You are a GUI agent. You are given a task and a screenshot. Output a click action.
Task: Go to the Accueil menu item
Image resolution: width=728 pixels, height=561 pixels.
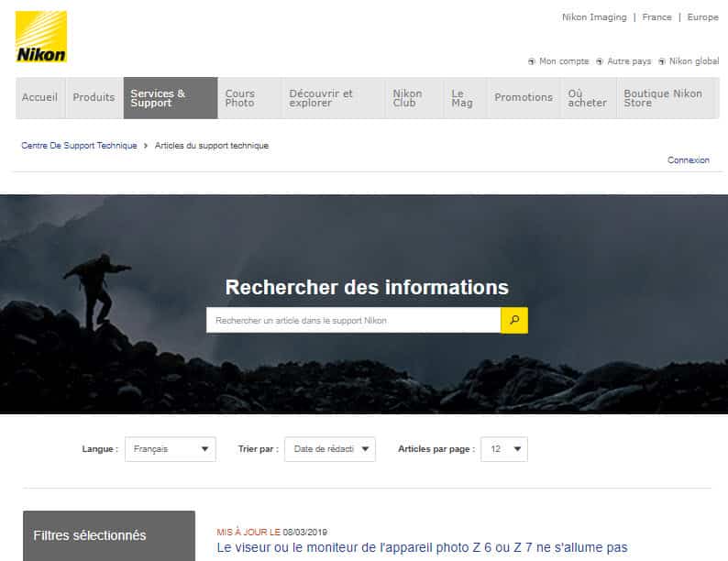[x=40, y=97]
